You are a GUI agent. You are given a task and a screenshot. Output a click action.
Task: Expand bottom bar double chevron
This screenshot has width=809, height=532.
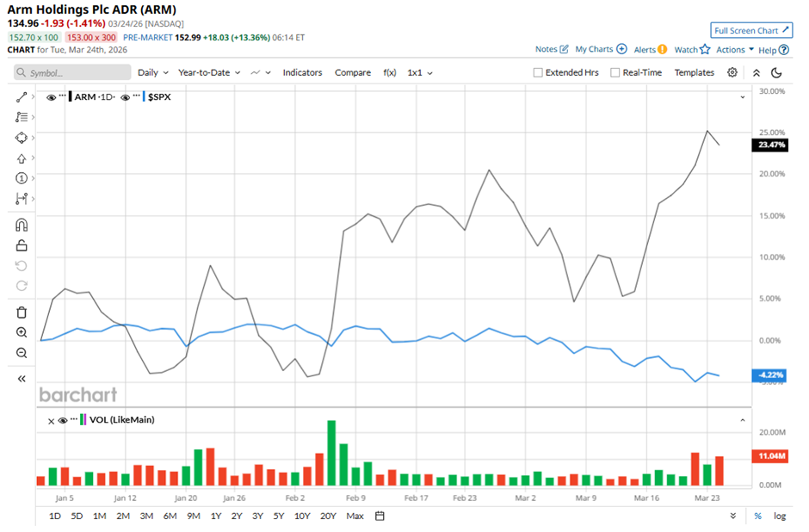tap(732, 516)
